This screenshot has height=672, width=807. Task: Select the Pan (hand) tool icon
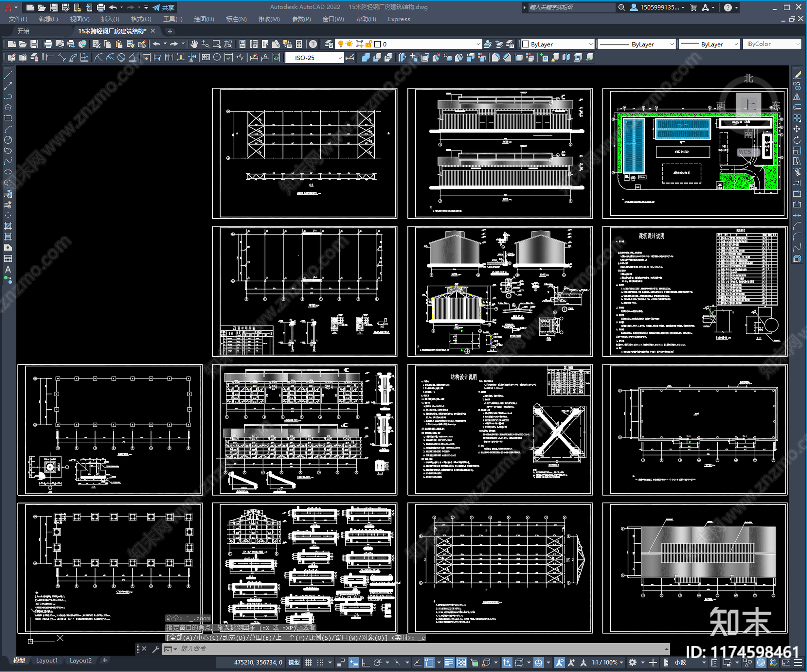coord(194,44)
